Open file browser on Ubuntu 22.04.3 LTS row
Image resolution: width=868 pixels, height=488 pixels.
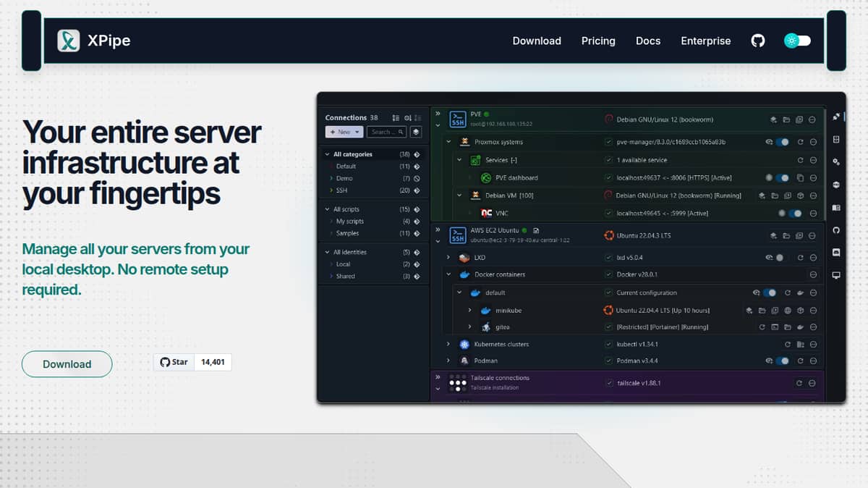[786, 235]
